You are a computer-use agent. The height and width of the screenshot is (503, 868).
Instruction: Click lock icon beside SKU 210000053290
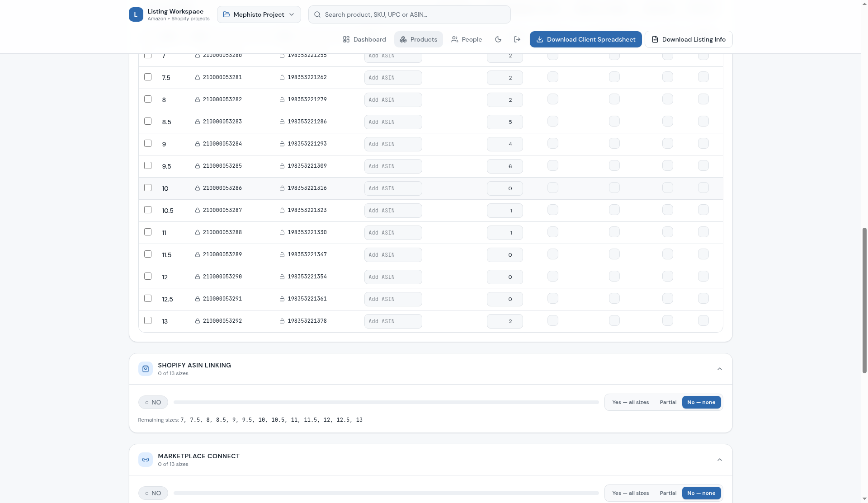coord(198,277)
